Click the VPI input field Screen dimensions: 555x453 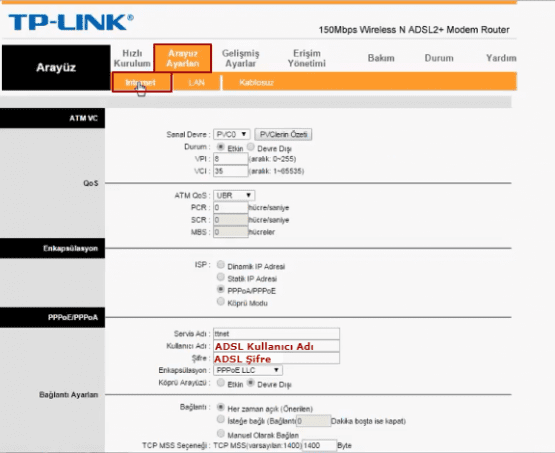click(230, 159)
